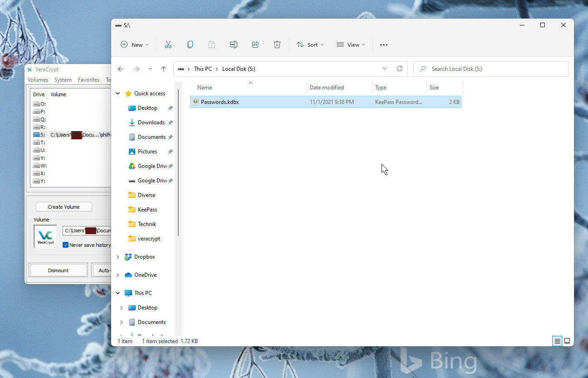The image size is (588, 378).
Task: Select drive S: icon in VeraCrypt list
Action: point(36,135)
